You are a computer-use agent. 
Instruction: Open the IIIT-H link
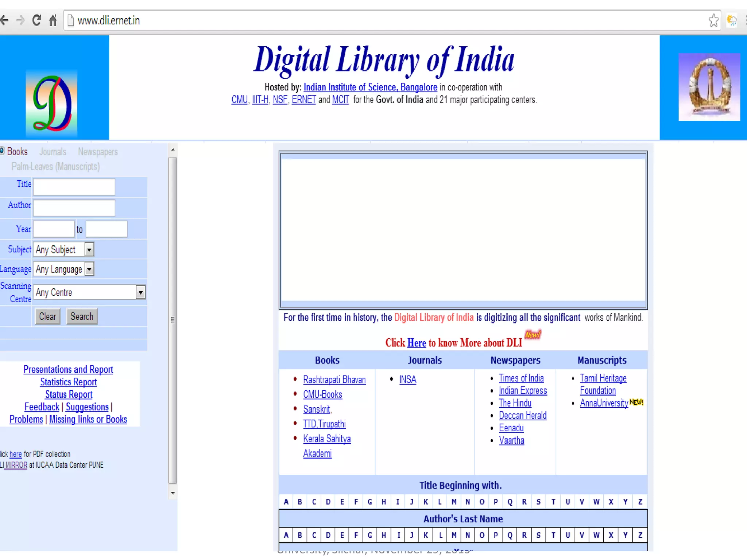pyautogui.click(x=260, y=100)
